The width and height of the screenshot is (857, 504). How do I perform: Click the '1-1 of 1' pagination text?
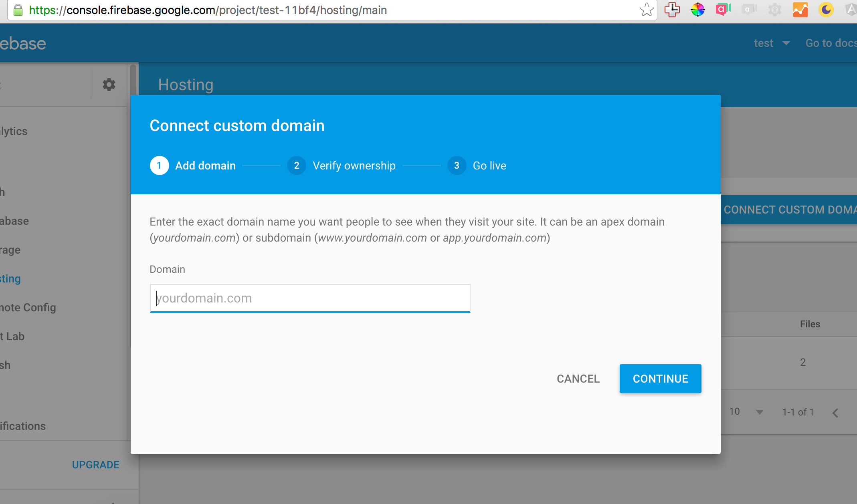tap(798, 412)
